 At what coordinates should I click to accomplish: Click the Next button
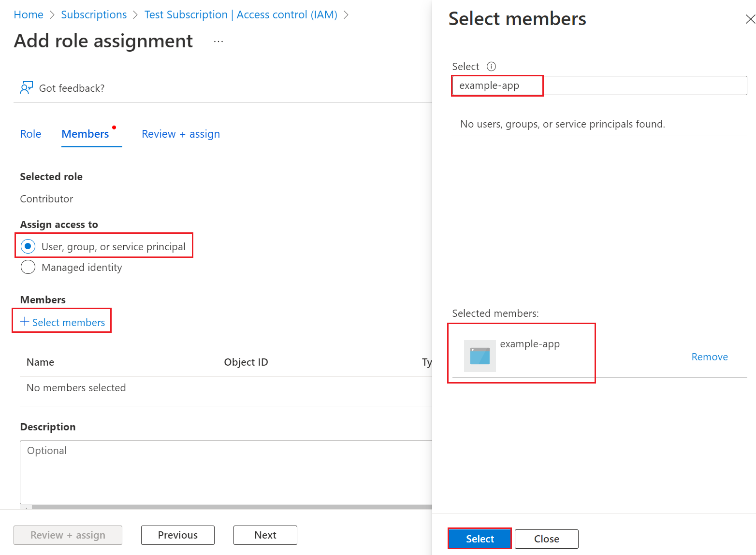[265, 535]
